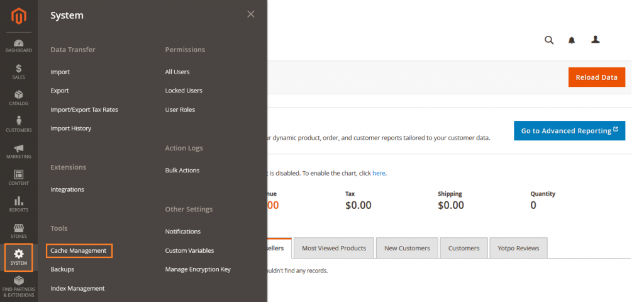The image size is (644, 302).
Task: Open Cache Management
Action: (x=79, y=250)
